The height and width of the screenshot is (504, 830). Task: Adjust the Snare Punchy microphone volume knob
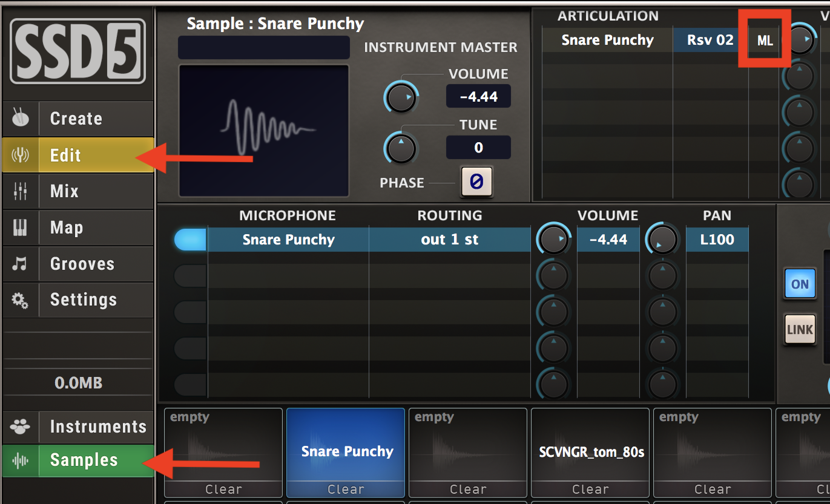[x=553, y=240]
